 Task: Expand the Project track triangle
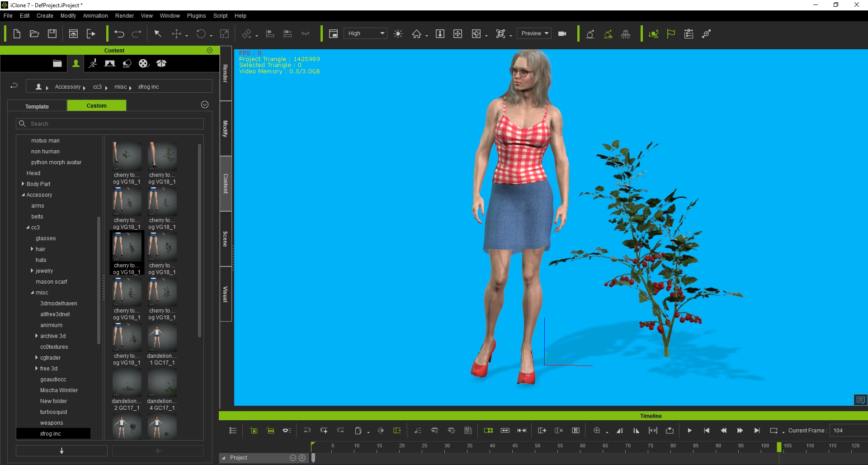pos(223,458)
